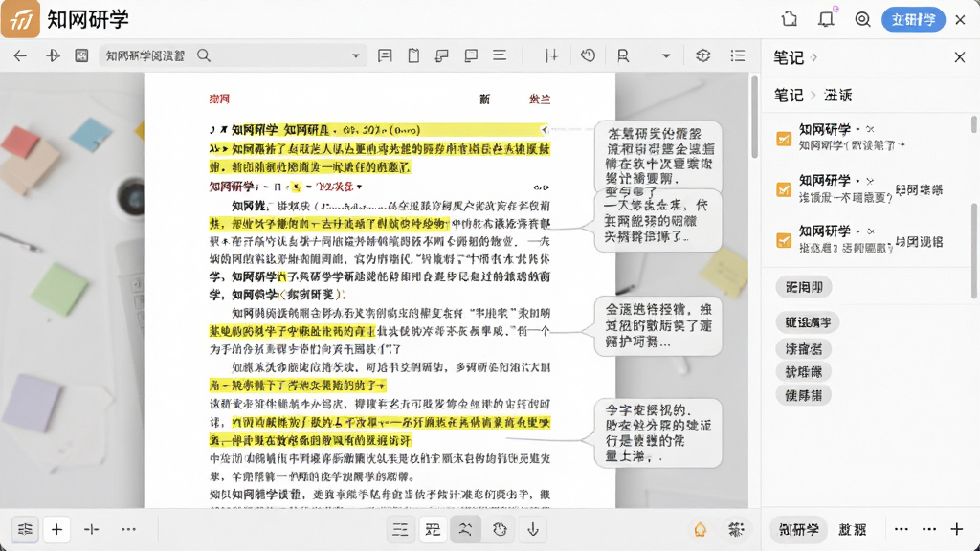
Task: Click the first tag pill below notes list
Action: pyautogui.click(x=804, y=287)
